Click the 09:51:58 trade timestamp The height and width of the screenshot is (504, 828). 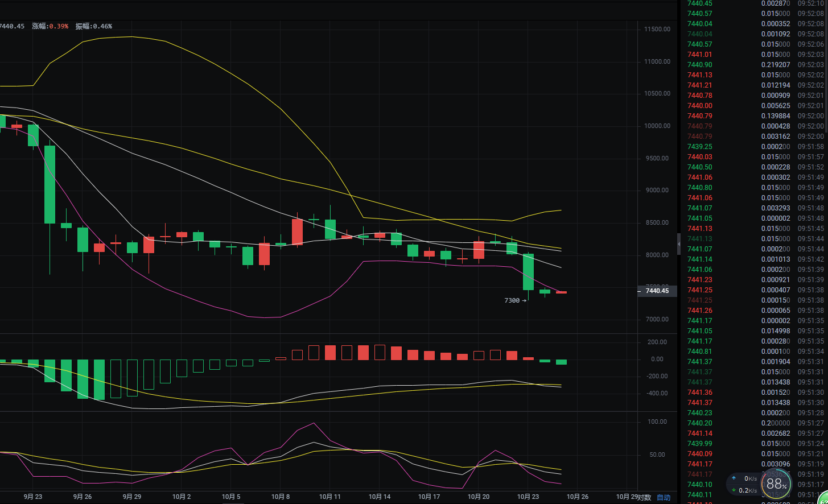(810, 147)
